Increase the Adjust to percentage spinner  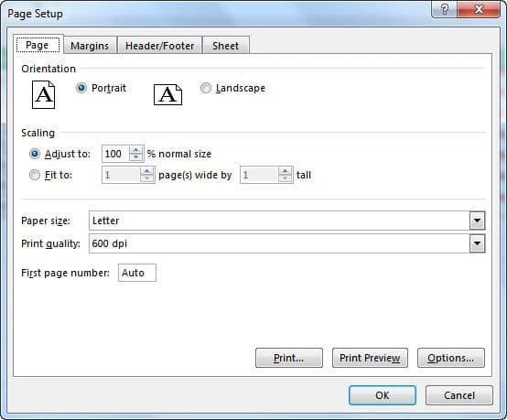[x=135, y=150]
